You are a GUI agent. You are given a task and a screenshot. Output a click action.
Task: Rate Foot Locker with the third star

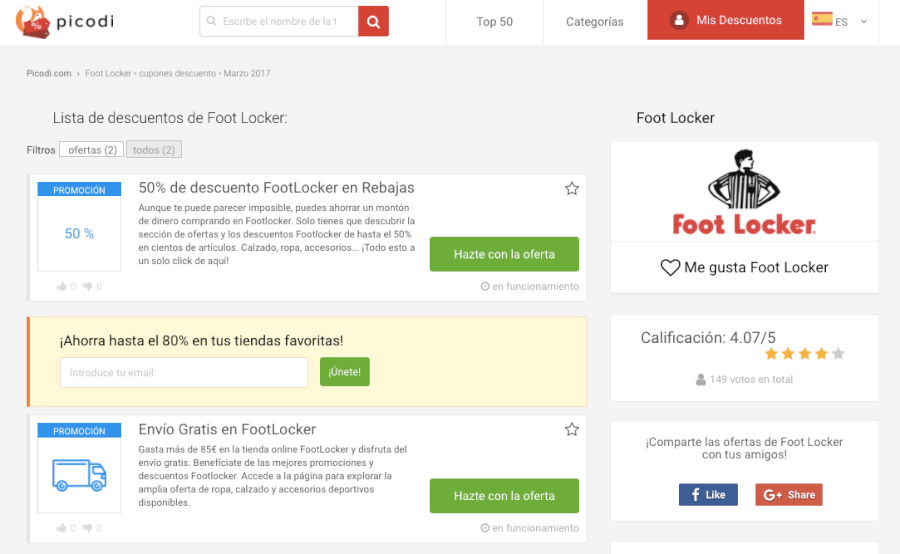805,354
